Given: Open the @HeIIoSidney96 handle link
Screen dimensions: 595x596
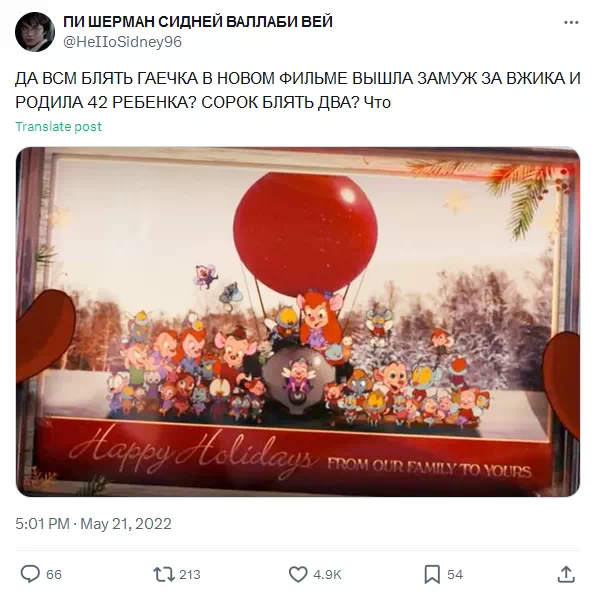Looking at the screenshot, I should (x=122, y=42).
